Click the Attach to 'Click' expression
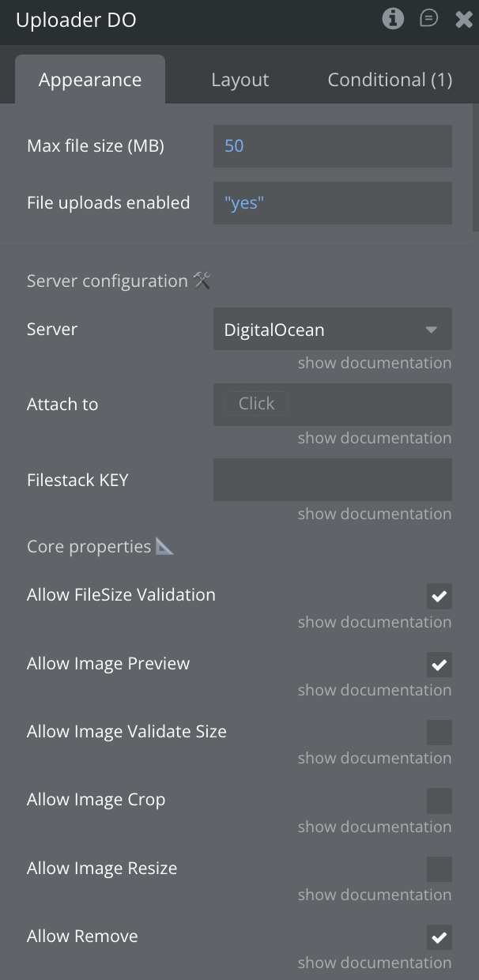The height and width of the screenshot is (980, 479). 257,404
